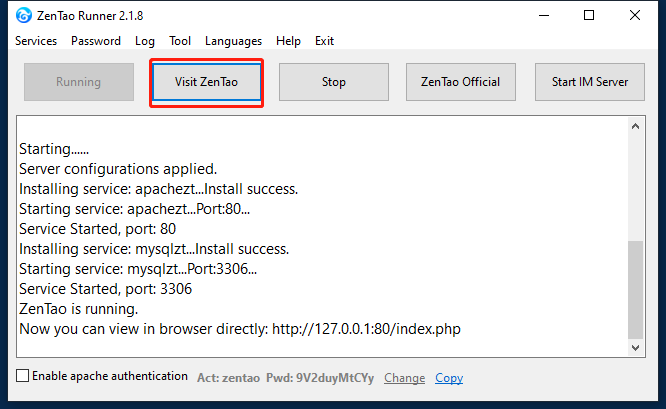666x409 pixels.
Task: Click the disabled Running button
Action: click(78, 82)
